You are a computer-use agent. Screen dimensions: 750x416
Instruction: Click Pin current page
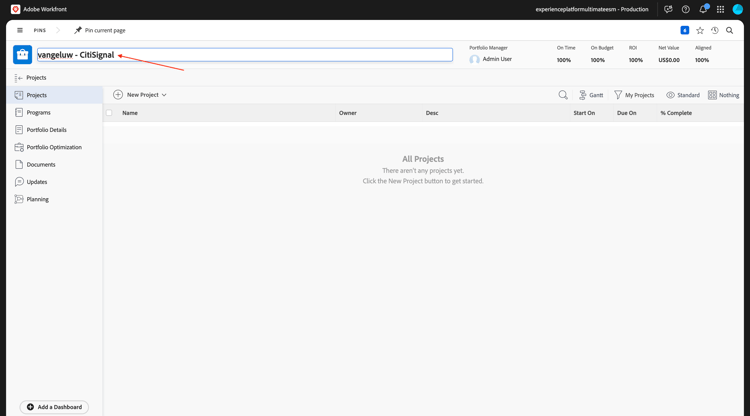(105, 30)
